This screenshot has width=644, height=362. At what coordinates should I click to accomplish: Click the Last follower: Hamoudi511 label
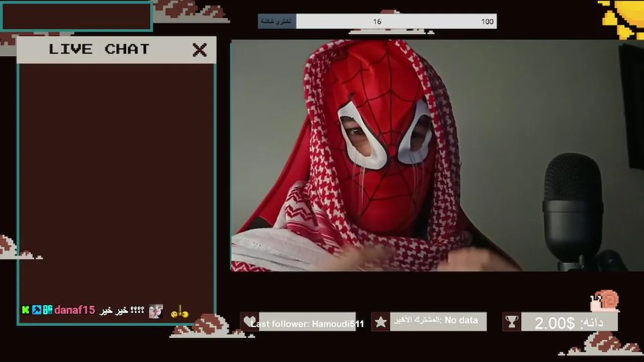coord(307,324)
